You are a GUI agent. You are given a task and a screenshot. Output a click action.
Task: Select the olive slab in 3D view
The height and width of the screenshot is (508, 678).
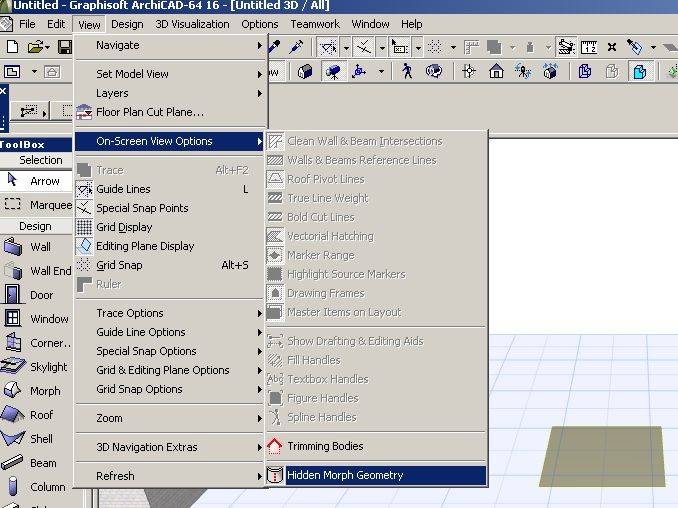[602, 456]
